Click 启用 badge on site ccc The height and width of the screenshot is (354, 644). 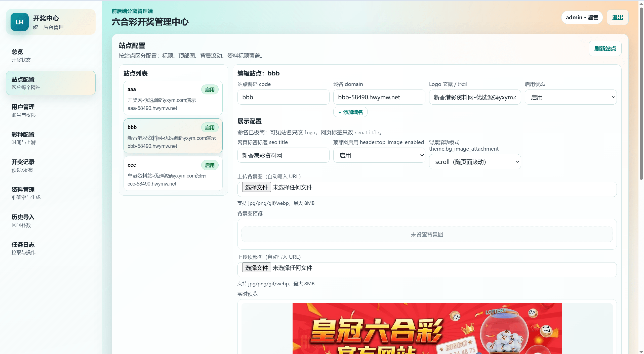(210, 165)
